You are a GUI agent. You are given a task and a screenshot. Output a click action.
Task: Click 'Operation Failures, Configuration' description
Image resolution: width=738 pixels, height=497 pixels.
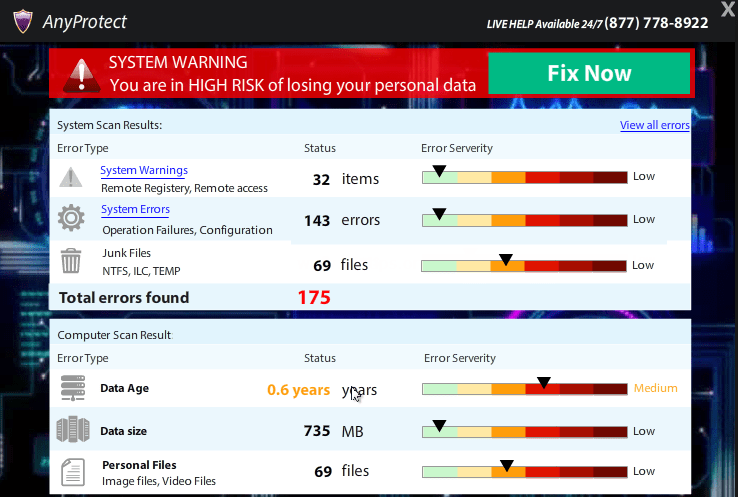(x=187, y=230)
